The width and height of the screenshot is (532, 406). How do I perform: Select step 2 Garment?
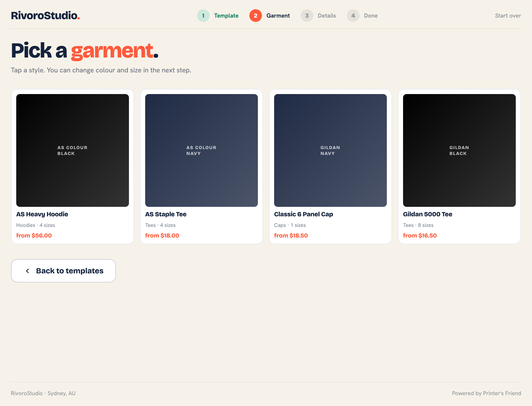[x=270, y=16]
